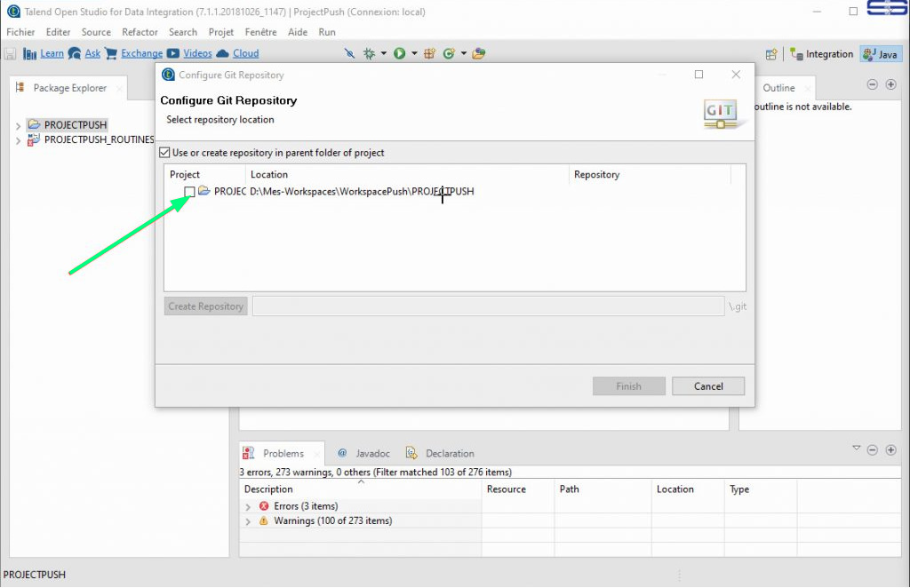910x588 pixels.
Task: Open the Fichier menu
Action: (20, 32)
